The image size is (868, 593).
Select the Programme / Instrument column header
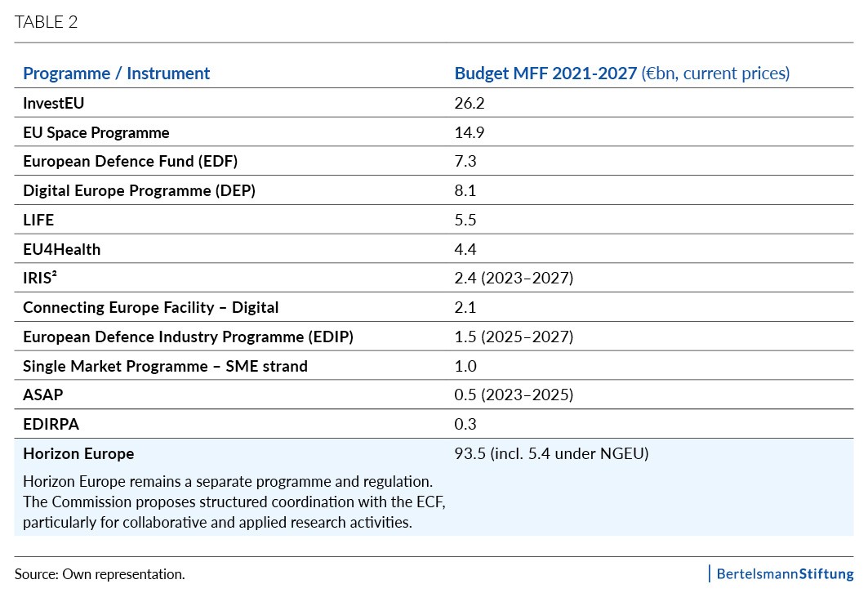(x=116, y=74)
